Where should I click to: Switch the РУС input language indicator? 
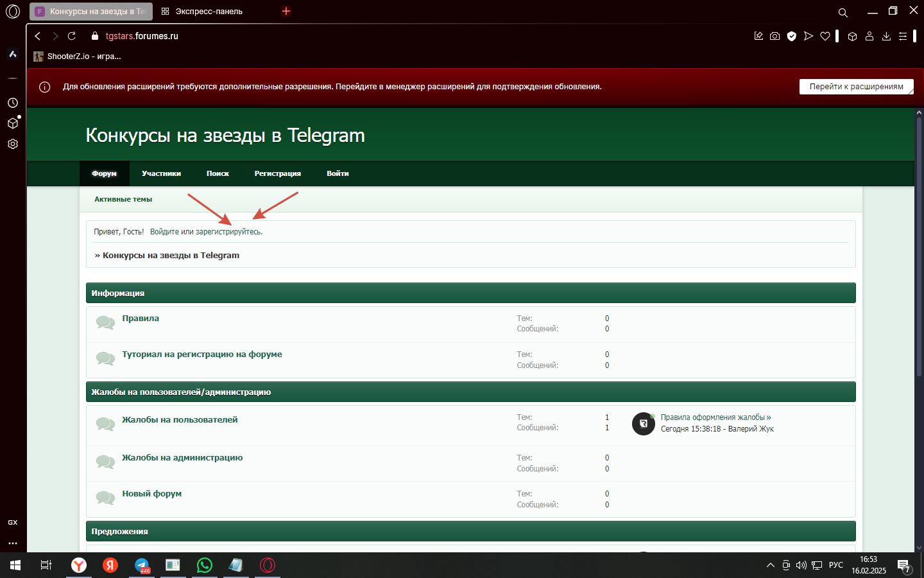pos(836,565)
